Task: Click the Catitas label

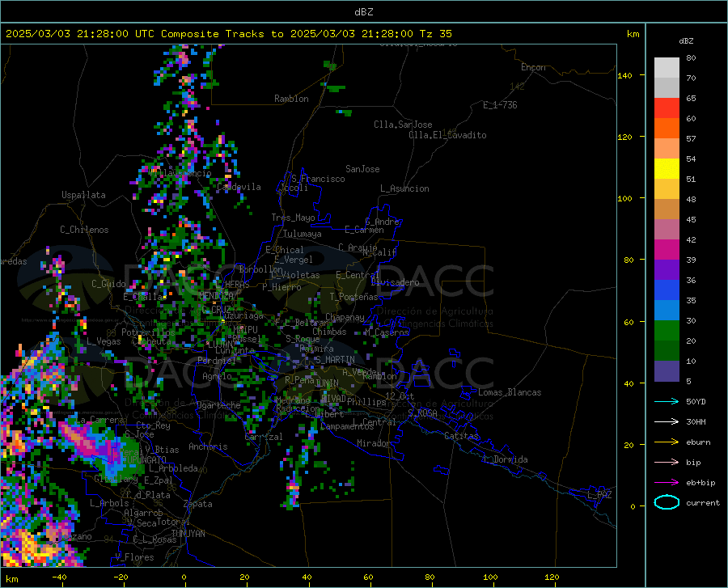Action: 461,436
